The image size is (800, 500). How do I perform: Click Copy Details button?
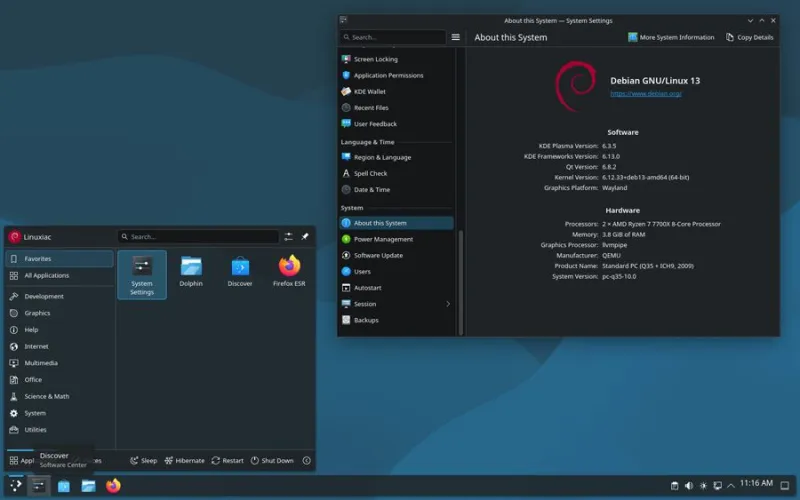(x=749, y=37)
